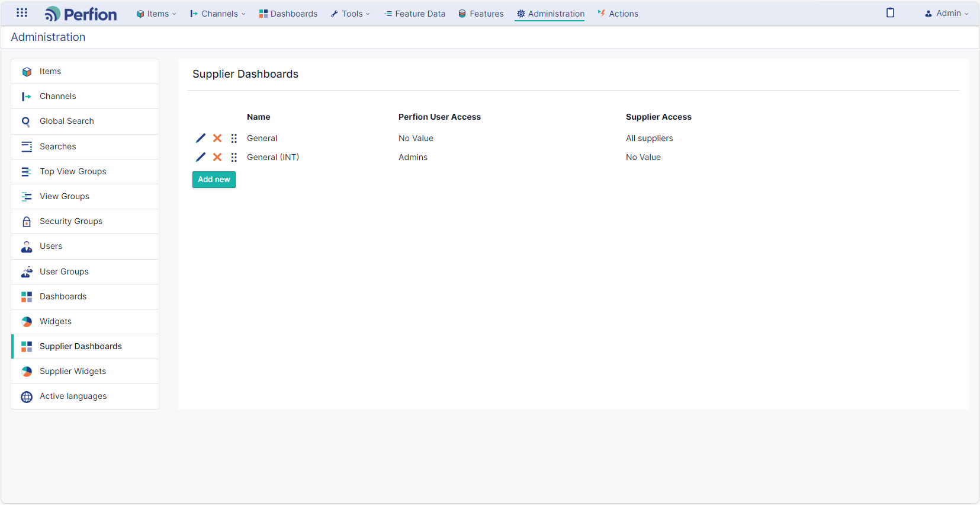Click the Searches list icon in sidebar
The image size is (980, 505).
[x=27, y=147]
